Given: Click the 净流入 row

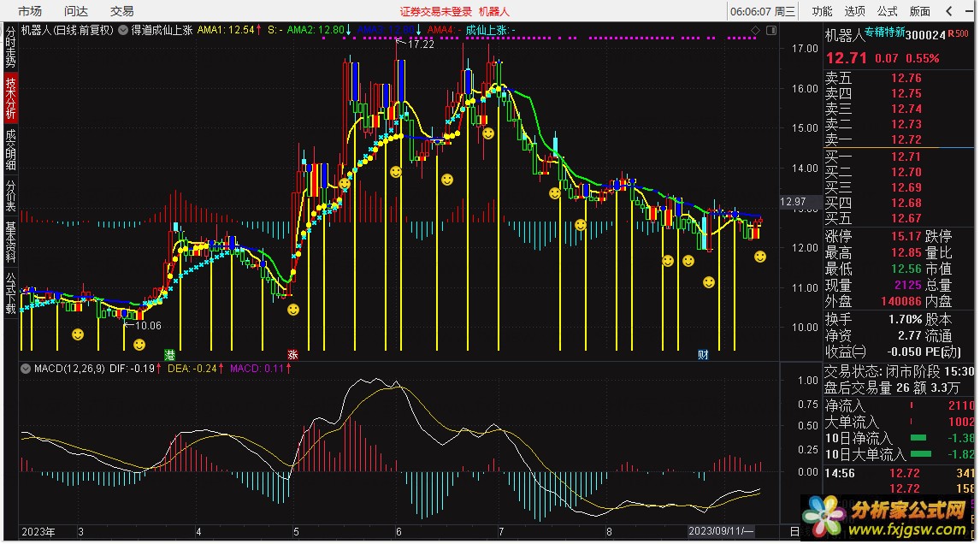Looking at the screenshot, I should click(x=899, y=405).
